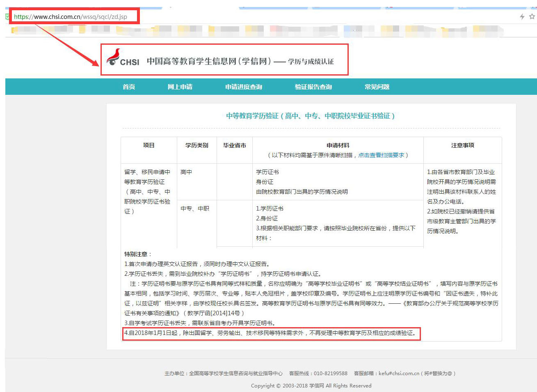Click the lightning bolt icon in address bar
Image resolution: width=537 pixels, height=392 pixels.
522,16
